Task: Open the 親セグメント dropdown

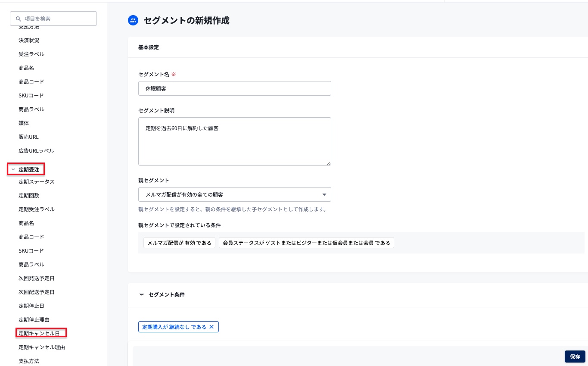Action: point(235,194)
